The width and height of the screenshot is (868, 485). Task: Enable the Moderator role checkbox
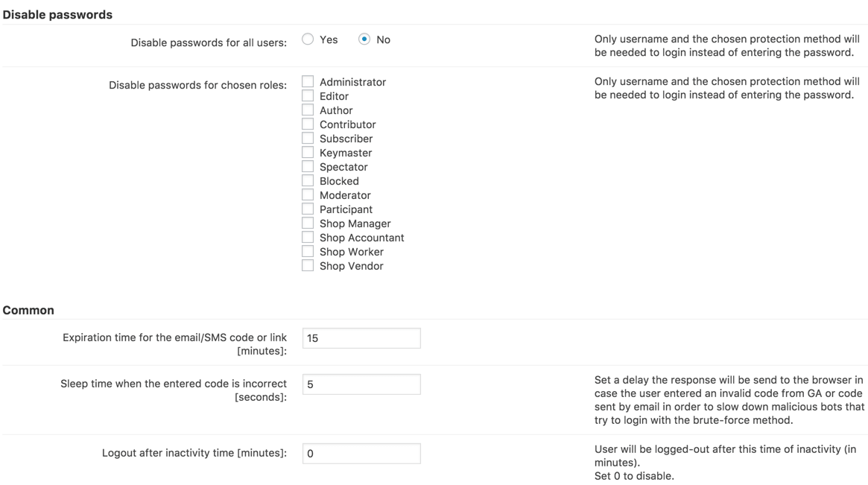click(x=308, y=194)
